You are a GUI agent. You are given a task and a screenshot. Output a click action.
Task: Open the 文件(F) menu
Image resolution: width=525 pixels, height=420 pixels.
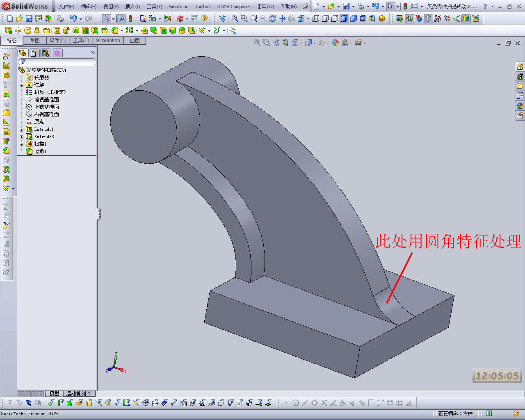point(66,7)
